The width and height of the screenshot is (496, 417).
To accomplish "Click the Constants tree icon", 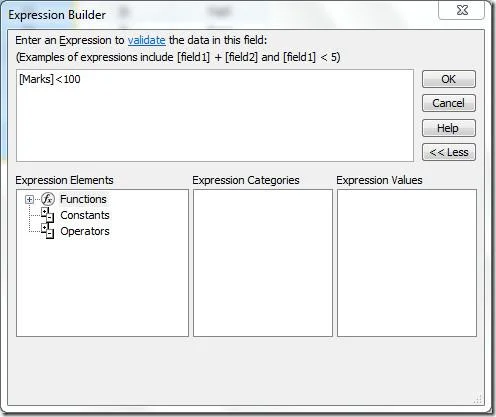I will click(x=47, y=215).
